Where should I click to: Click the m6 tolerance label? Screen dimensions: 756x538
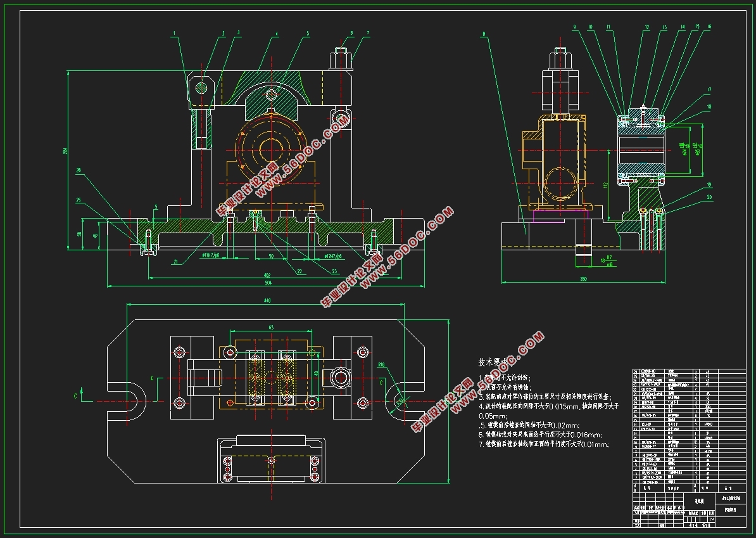610,264
